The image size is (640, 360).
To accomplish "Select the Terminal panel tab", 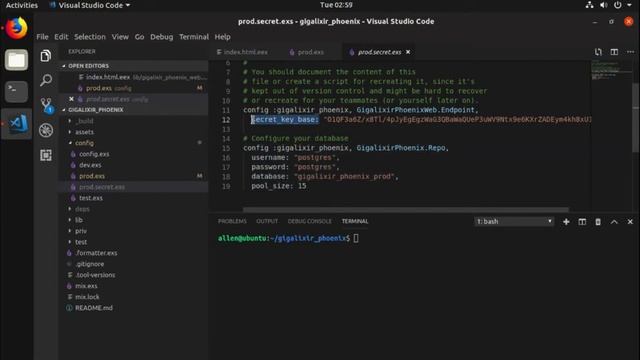I will point(355,221).
